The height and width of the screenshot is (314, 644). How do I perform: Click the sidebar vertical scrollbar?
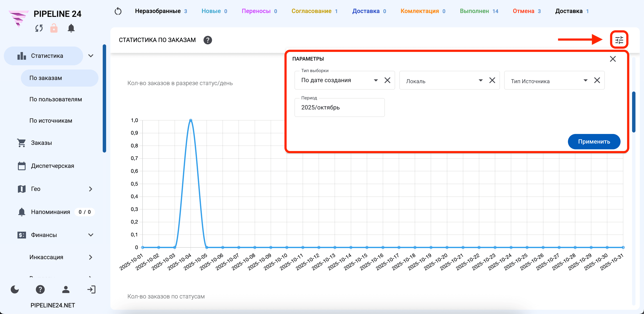pos(104,98)
